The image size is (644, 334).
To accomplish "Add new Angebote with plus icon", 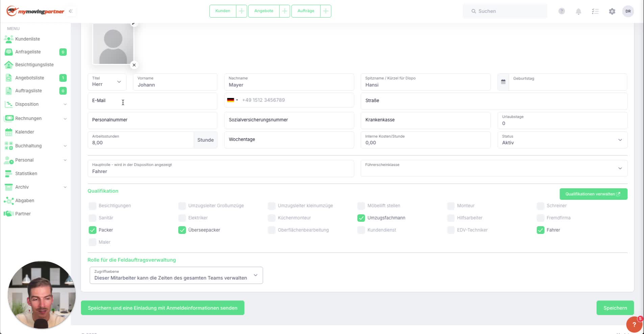I will click(x=284, y=11).
